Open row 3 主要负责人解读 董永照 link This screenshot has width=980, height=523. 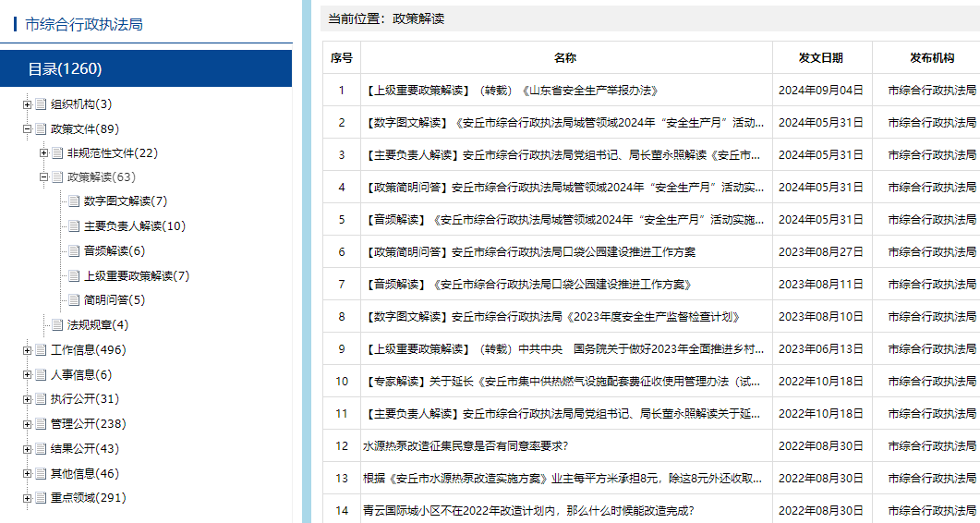coord(562,155)
